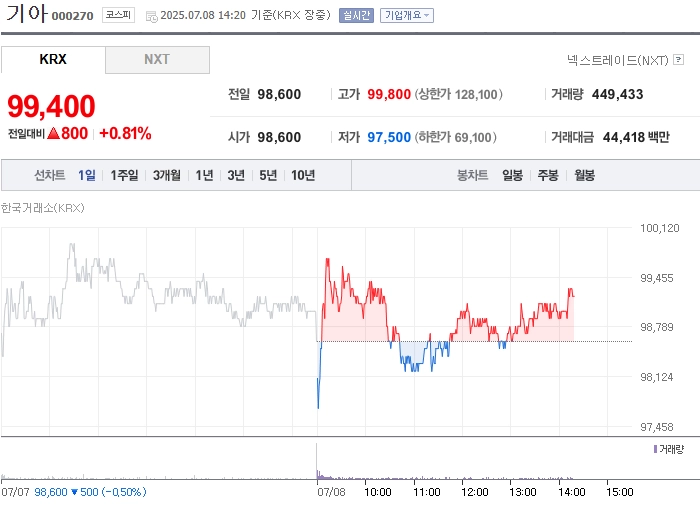Click the 07/08 date axis label
700x515 pixels.
331,492
